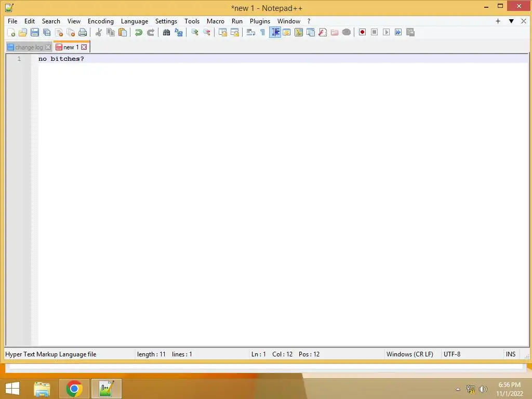The image size is (532, 399).
Task: Click 'Hyper Text Markup Language file' status text
Action: (50, 354)
